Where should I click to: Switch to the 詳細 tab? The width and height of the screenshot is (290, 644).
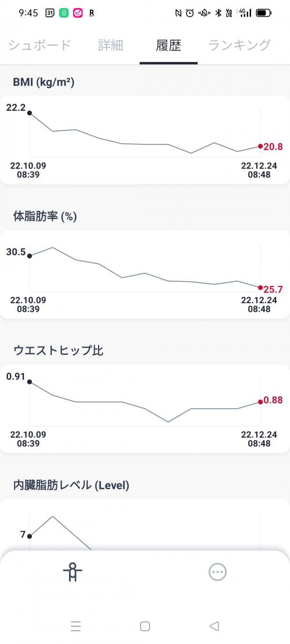111,45
